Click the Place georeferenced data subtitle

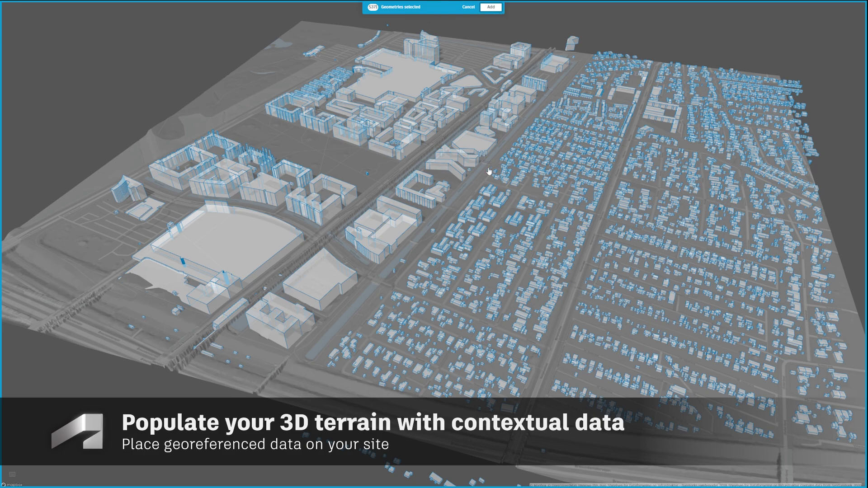[x=255, y=444]
